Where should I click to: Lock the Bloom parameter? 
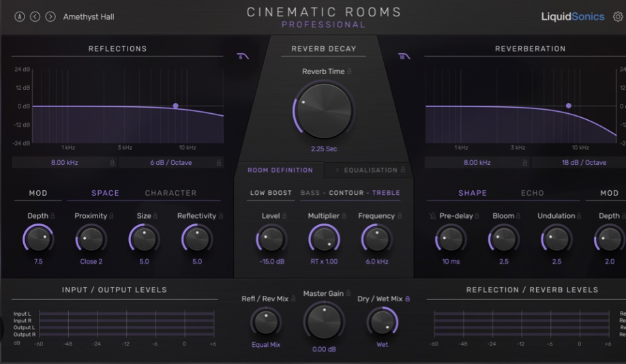pos(518,215)
